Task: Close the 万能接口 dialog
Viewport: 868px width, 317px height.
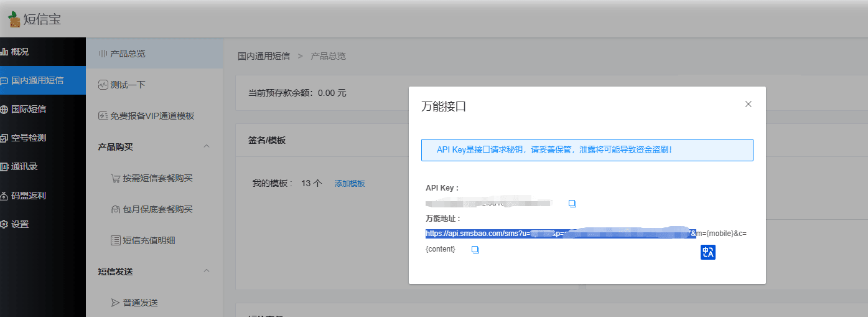Action: click(x=749, y=105)
